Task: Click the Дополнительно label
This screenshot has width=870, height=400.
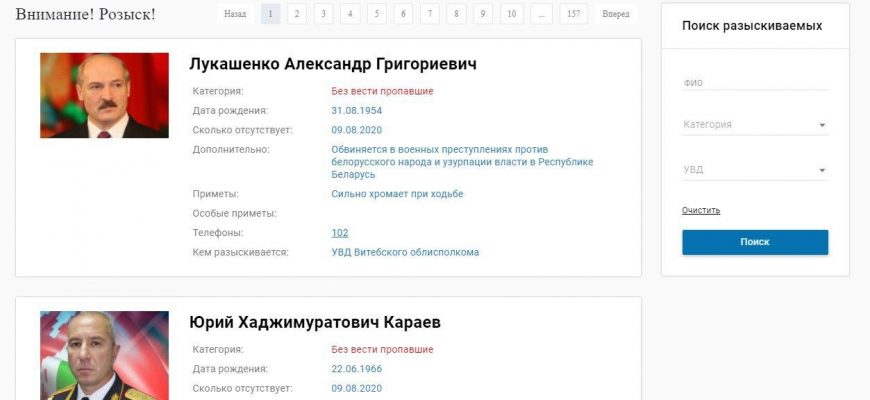Action: (x=231, y=150)
